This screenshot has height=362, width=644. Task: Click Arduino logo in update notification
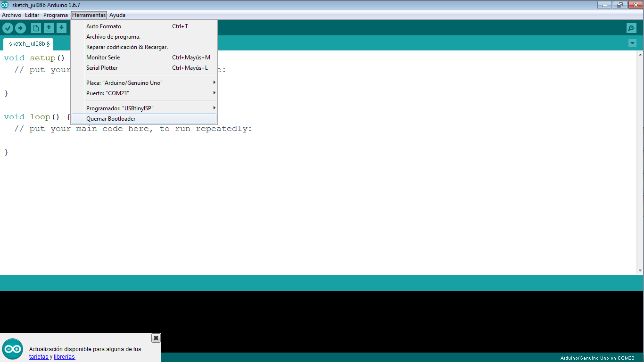click(12, 350)
